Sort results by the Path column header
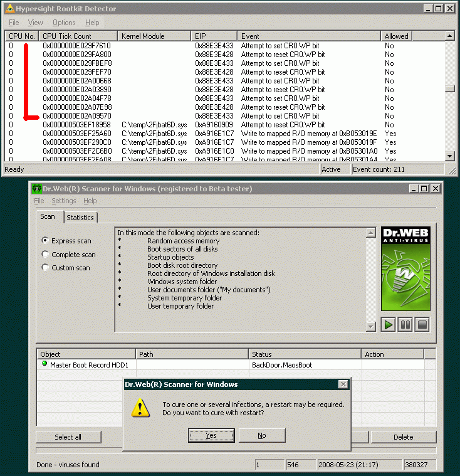Viewport: 460px width, 476px height. (x=192, y=354)
